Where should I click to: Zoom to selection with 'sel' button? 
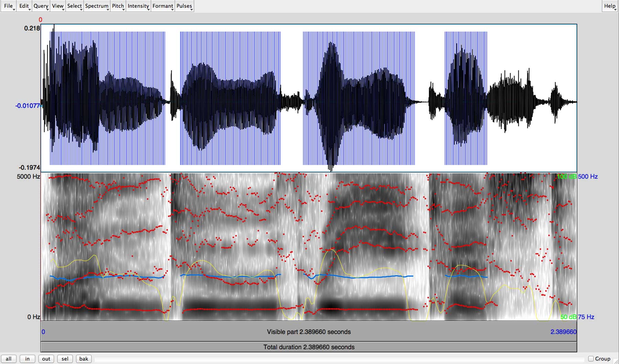pos(65,359)
